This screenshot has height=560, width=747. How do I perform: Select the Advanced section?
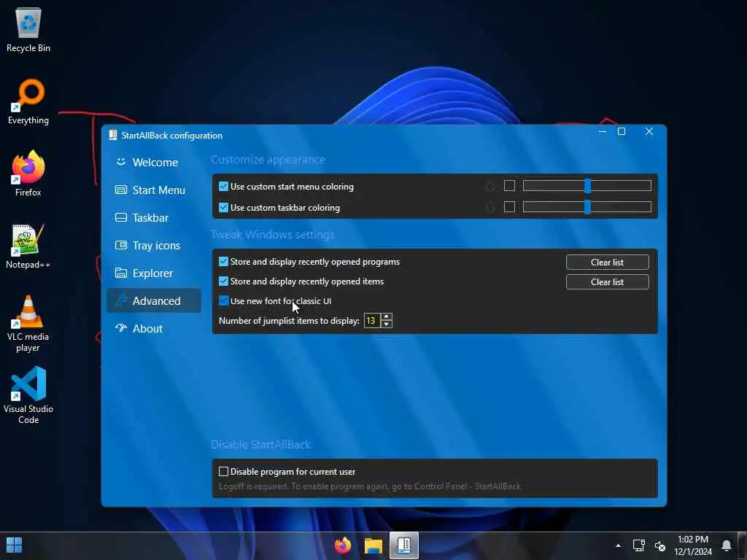tap(154, 300)
